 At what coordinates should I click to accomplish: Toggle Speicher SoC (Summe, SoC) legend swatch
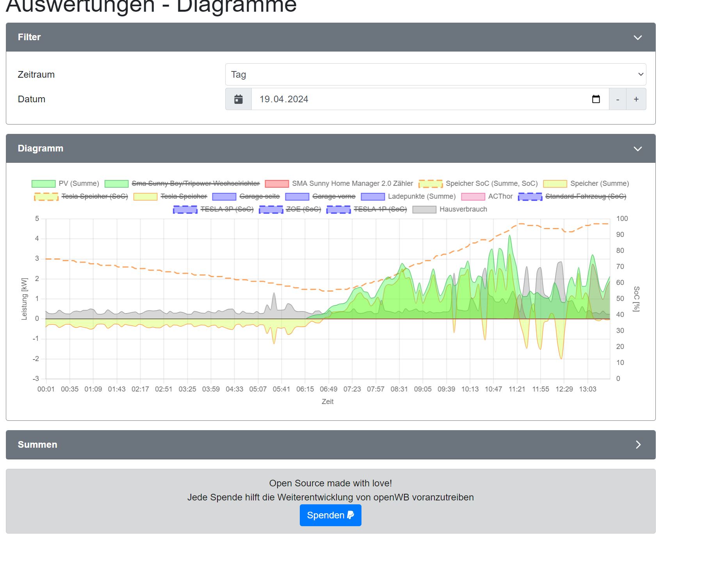pos(431,183)
